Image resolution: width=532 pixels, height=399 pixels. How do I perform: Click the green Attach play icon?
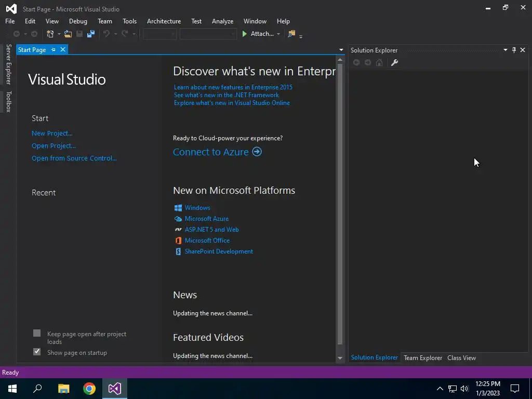coord(244,34)
